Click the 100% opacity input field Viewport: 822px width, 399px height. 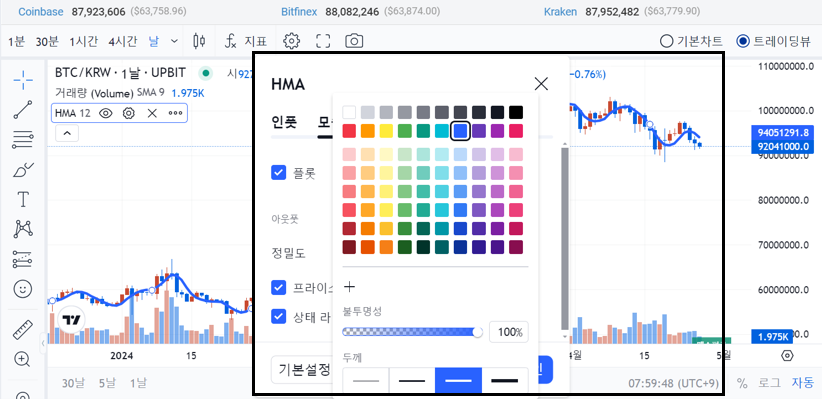[x=509, y=332]
